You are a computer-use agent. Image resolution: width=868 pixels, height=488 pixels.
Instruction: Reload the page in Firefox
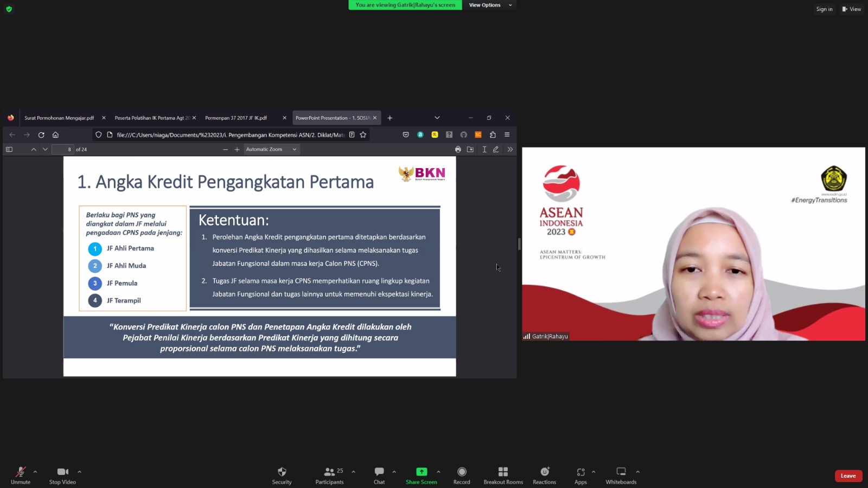click(x=41, y=135)
